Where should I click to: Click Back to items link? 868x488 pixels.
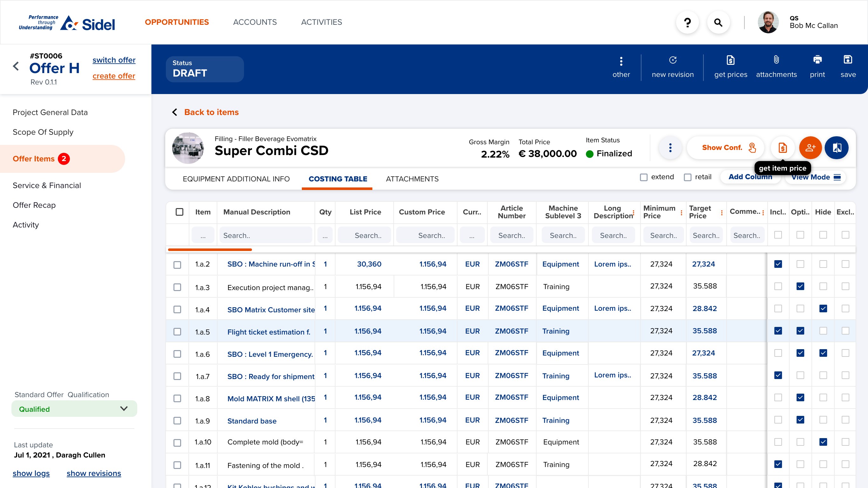pos(211,112)
